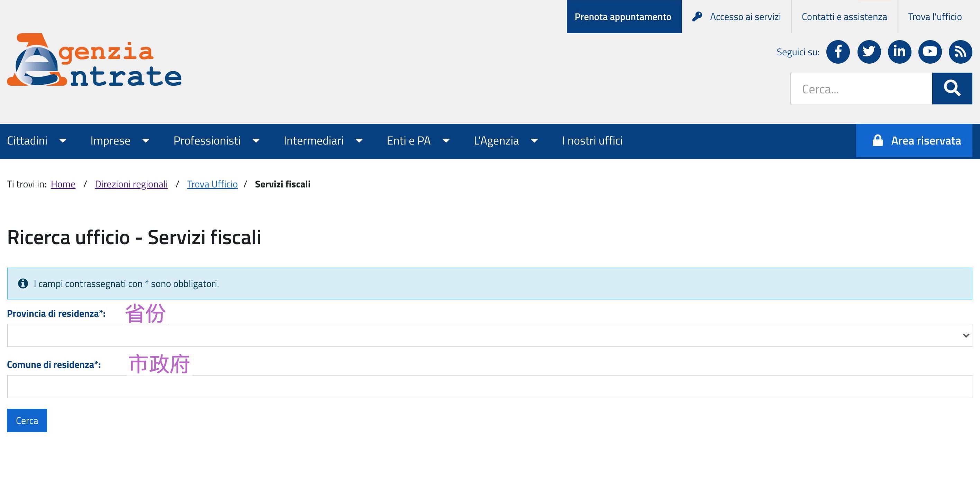Select Intermediari in the navigation bar
The image size is (980, 491).
pyautogui.click(x=314, y=141)
